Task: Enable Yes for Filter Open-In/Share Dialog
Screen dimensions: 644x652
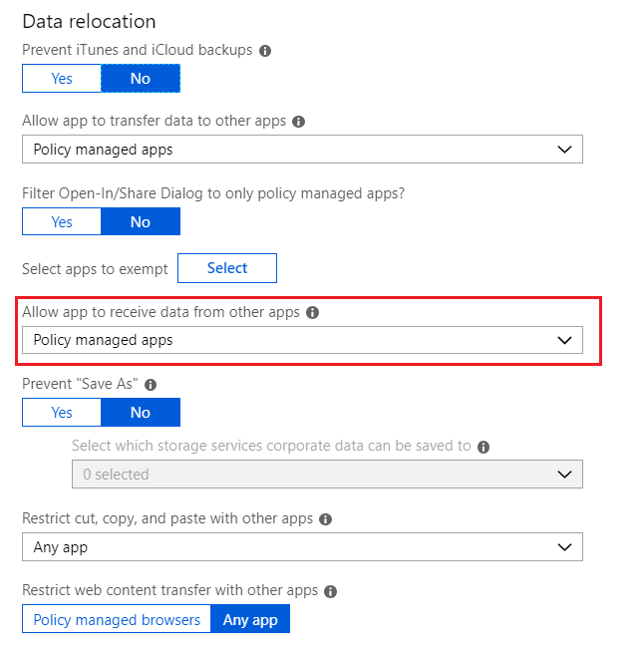Action: [62, 221]
